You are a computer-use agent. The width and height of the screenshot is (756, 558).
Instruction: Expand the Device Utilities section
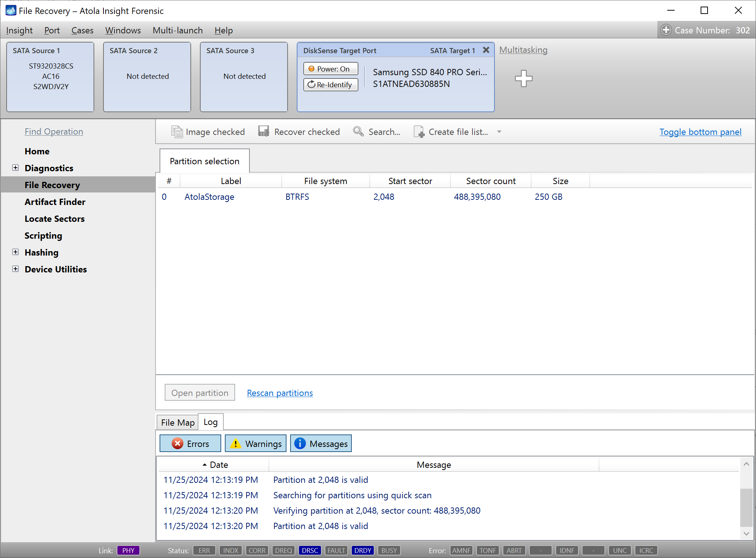(14, 269)
